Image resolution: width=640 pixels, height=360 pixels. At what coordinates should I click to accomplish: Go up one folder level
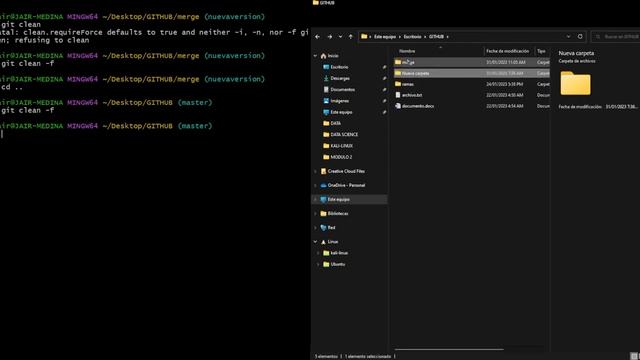(351, 37)
